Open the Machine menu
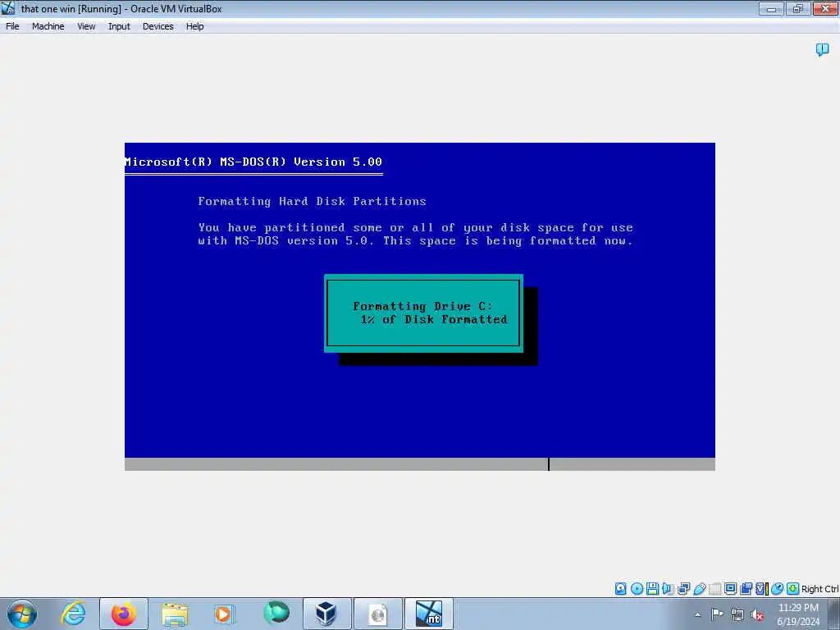 tap(48, 26)
